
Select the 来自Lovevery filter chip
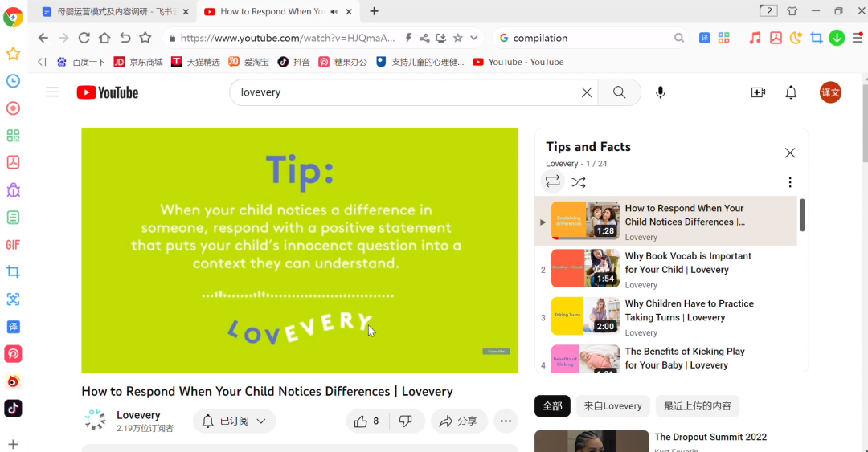pyautogui.click(x=612, y=406)
